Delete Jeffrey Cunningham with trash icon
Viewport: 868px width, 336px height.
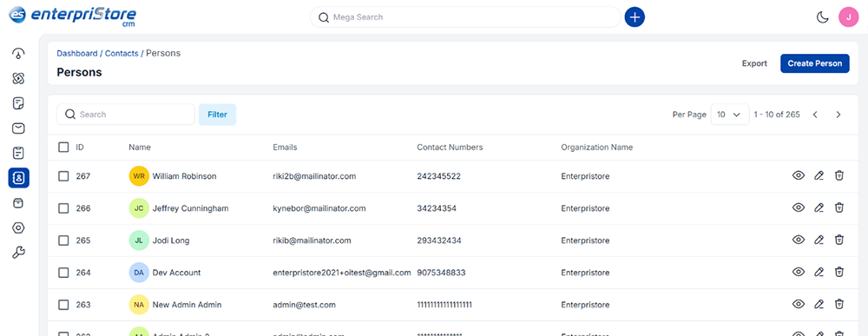click(839, 208)
